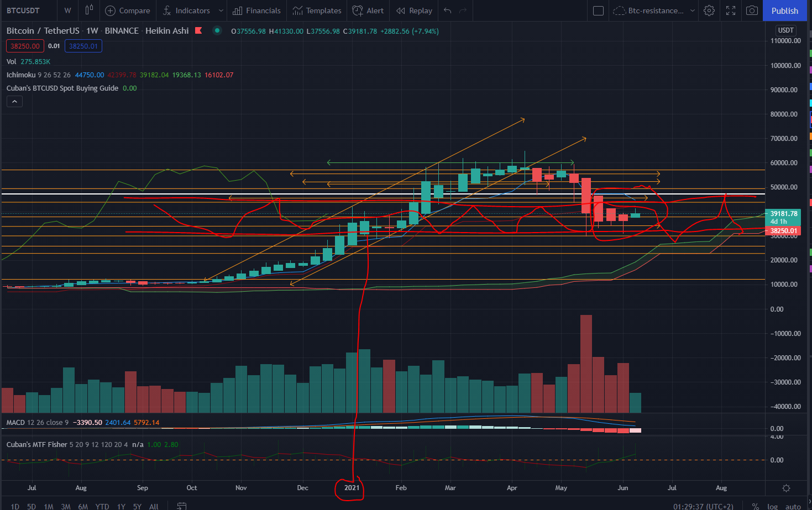Redo the chart action
812x510 pixels.
(x=463, y=10)
